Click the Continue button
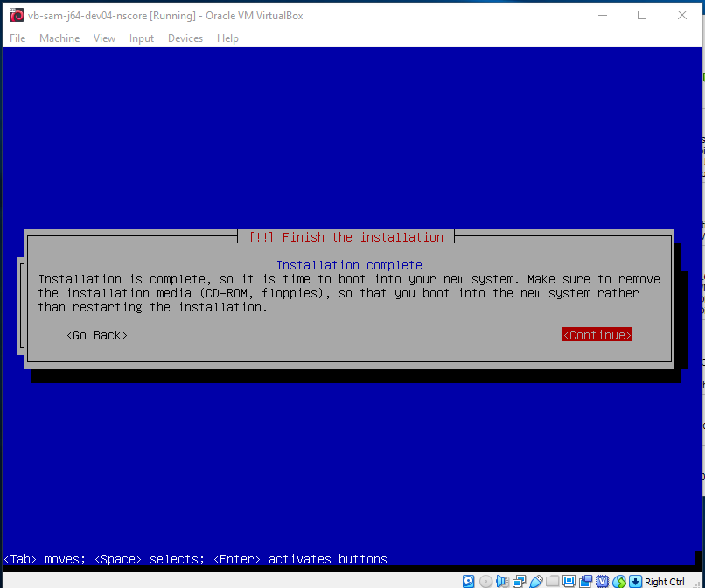 click(x=597, y=334)
